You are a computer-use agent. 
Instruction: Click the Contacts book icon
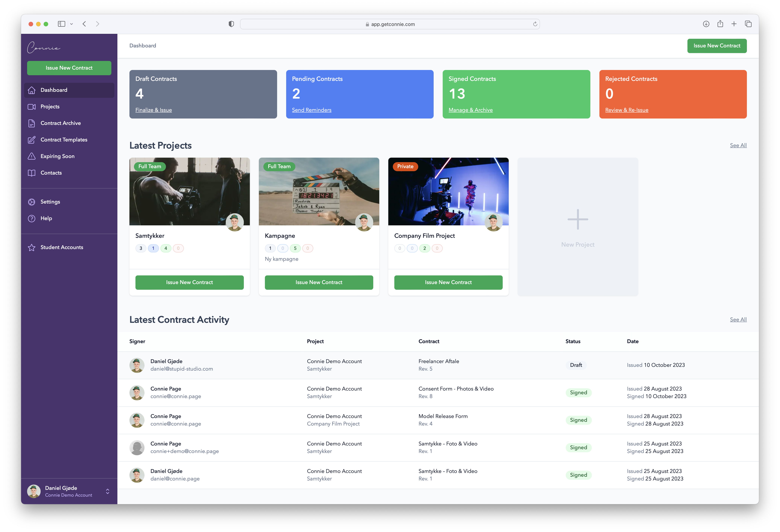[32, 173]
